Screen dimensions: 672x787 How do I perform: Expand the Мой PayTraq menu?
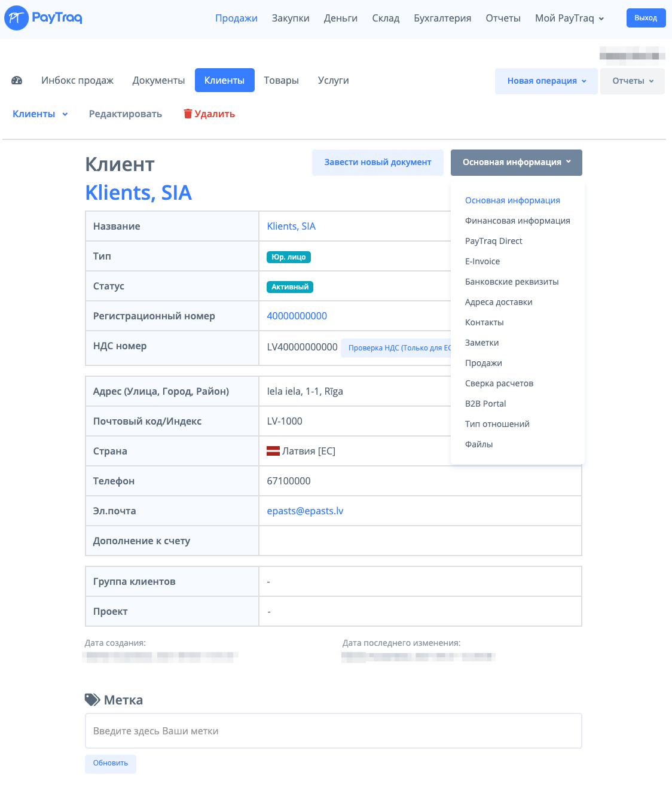569,18
